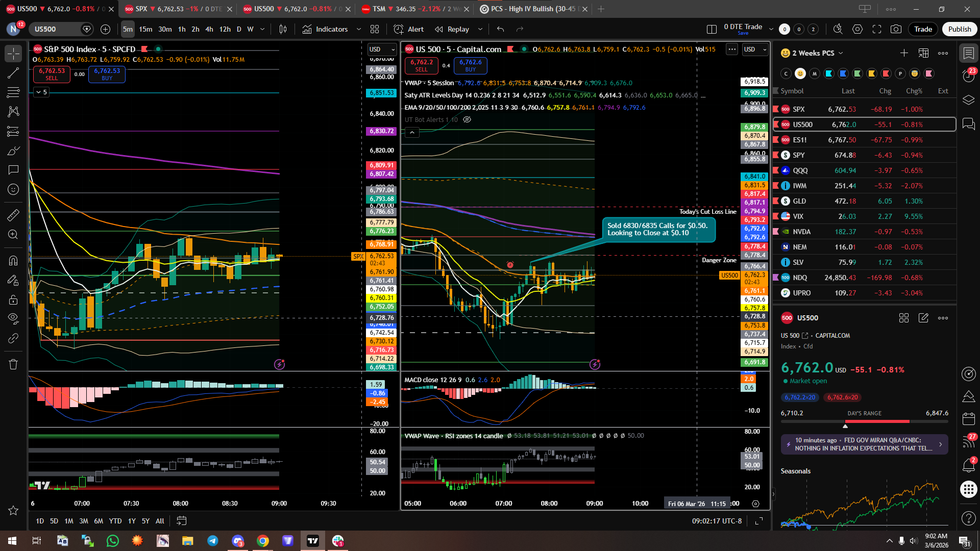Open the layout grid templates icon
Viewport: 980px width, 551px height.
[x=375, y=29]
